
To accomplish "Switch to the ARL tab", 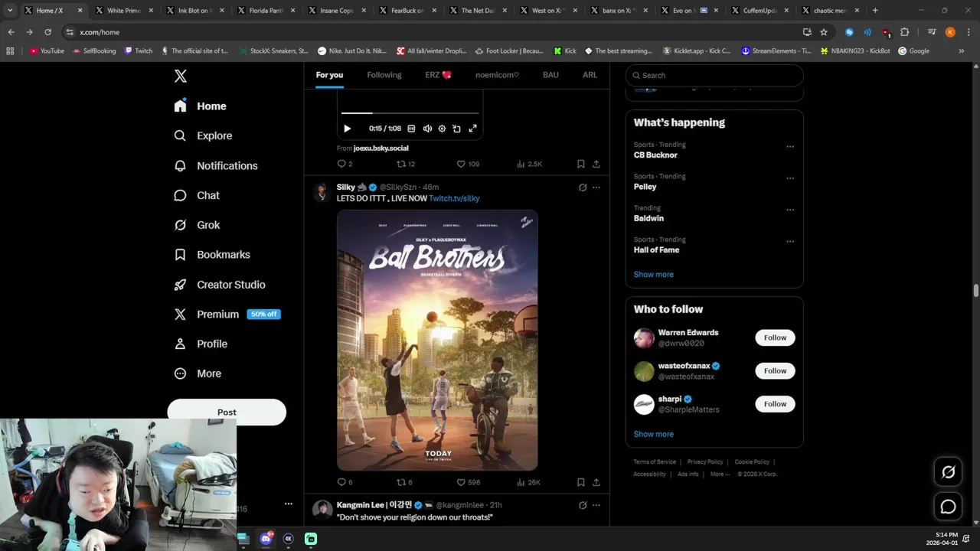I will (x=590, y=75).
